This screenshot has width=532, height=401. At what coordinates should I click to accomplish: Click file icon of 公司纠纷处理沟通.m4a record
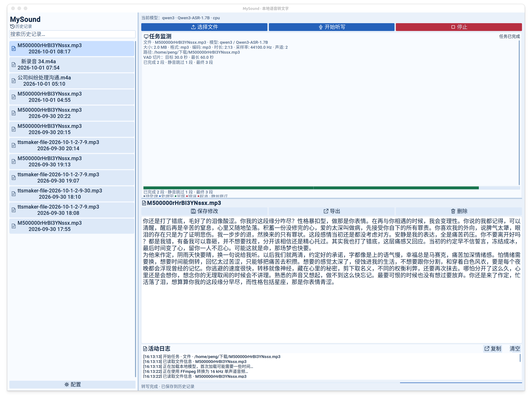[14, 81]
